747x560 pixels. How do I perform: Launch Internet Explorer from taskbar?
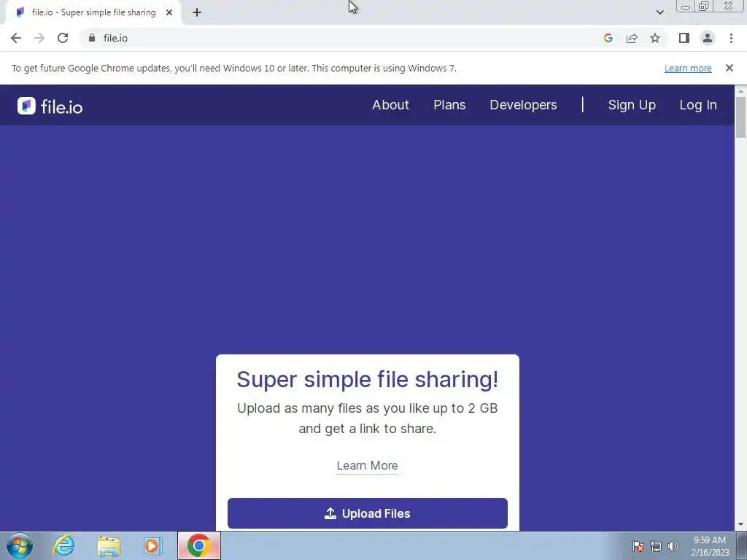[x=64, y=545]
